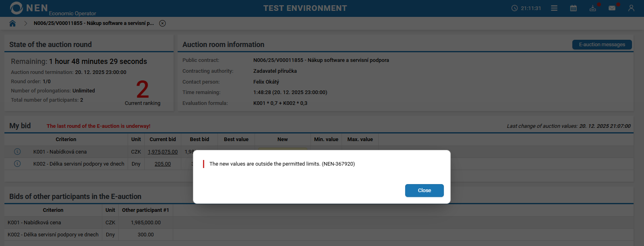Click info icon for K001 criterion
The height and width of the screenshot is (246, 644).
coord(17,152)
